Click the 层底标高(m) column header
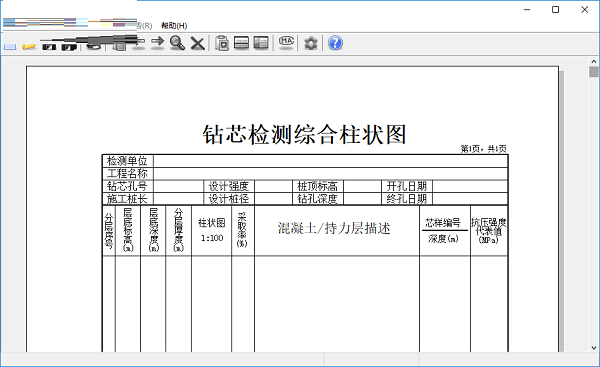 coord(128,230)
